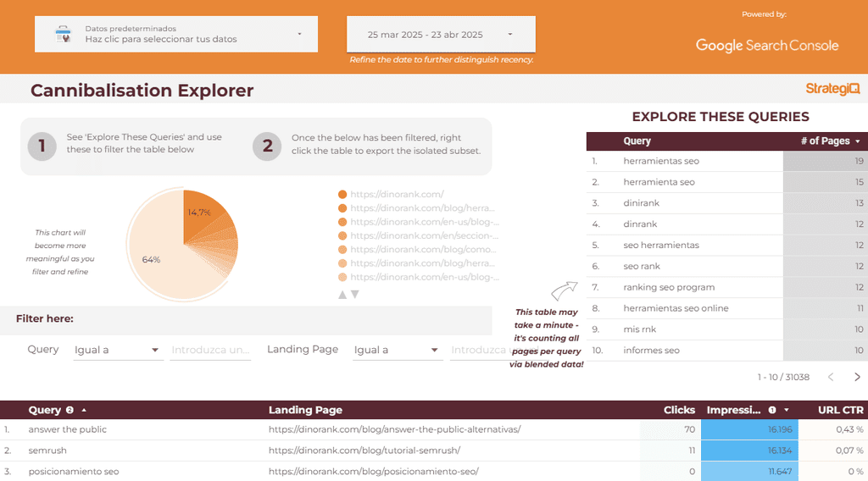The image size is (868, 481).
Task: Click the Query column sort arrow icon
Action: [x=84, y=410]
